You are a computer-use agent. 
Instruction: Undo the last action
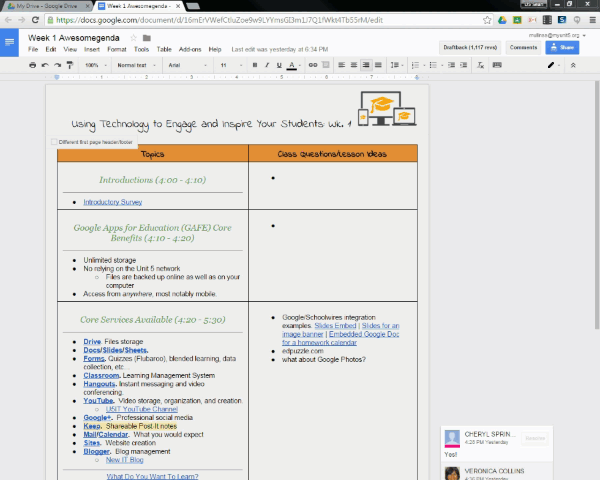coord(45,65)
